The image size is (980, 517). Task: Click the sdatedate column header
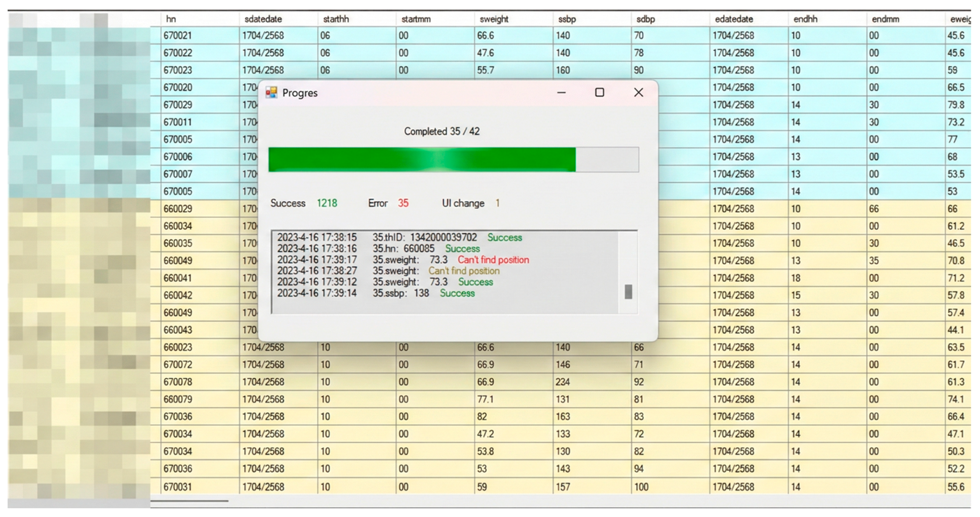point(263,19)
